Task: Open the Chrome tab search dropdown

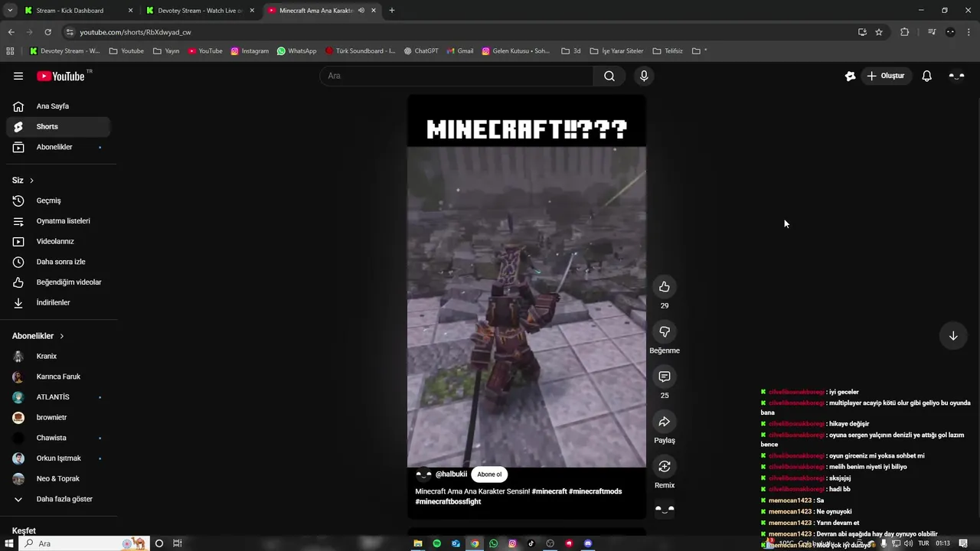Action: point(10,11)
